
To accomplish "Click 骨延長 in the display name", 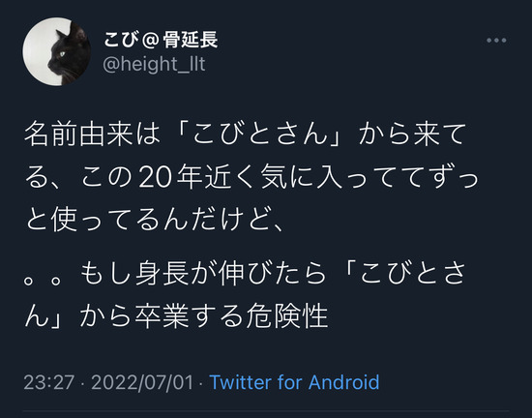I will (x=190, y=40).
